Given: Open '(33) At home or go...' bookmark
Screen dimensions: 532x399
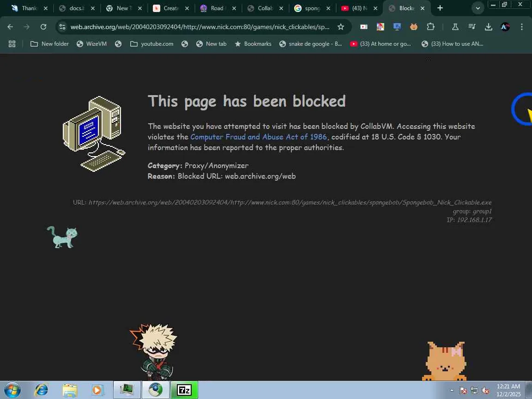Looking at the screenshot, I should click(381, 44).
